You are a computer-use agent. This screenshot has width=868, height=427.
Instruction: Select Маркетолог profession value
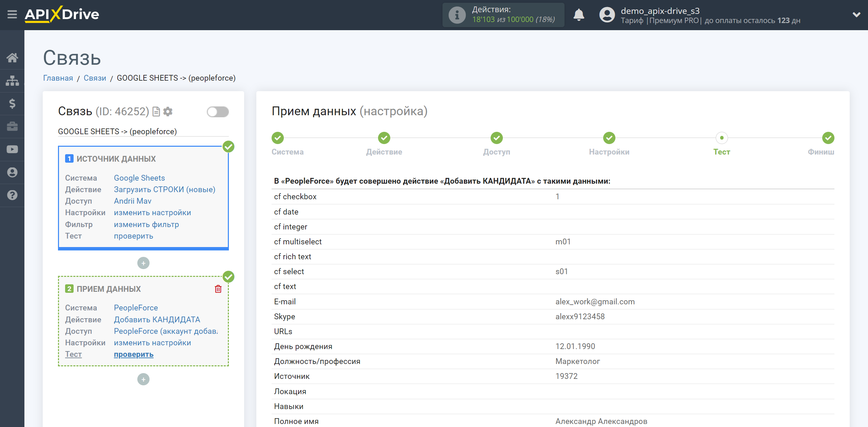click(578, 361)
